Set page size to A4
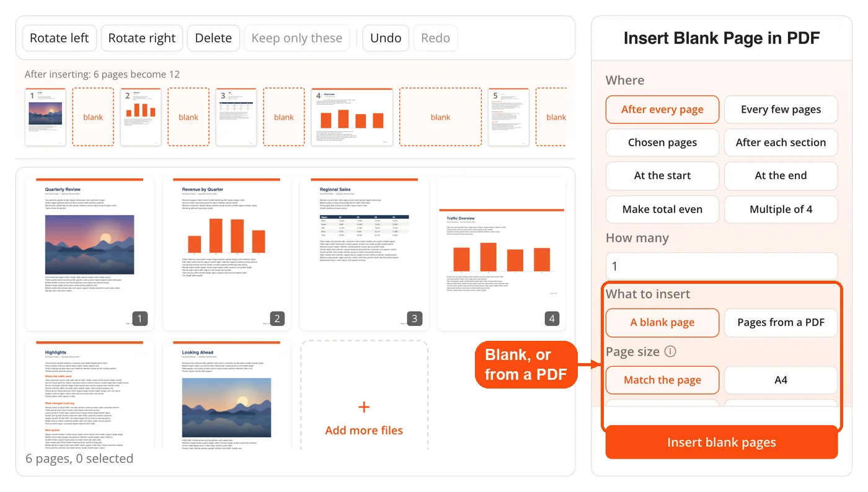Image resolution: width=868 pixels, height=492 pixels. click(x=781, y=380)
